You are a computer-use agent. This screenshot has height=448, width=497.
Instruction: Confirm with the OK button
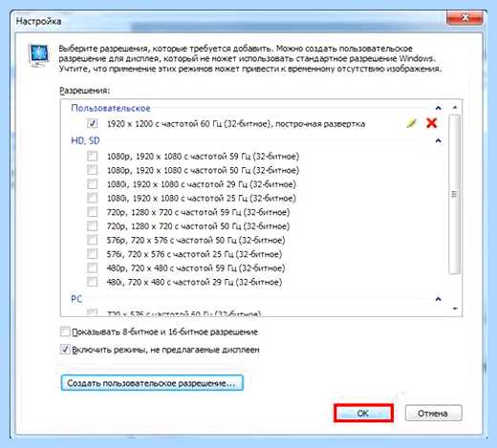[363, 413]
